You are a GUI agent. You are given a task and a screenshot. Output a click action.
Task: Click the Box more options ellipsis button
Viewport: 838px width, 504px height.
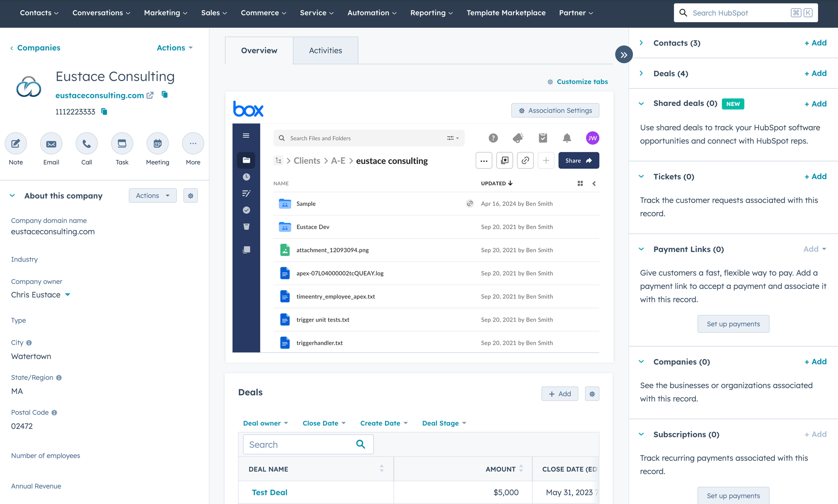coord(484,160)
